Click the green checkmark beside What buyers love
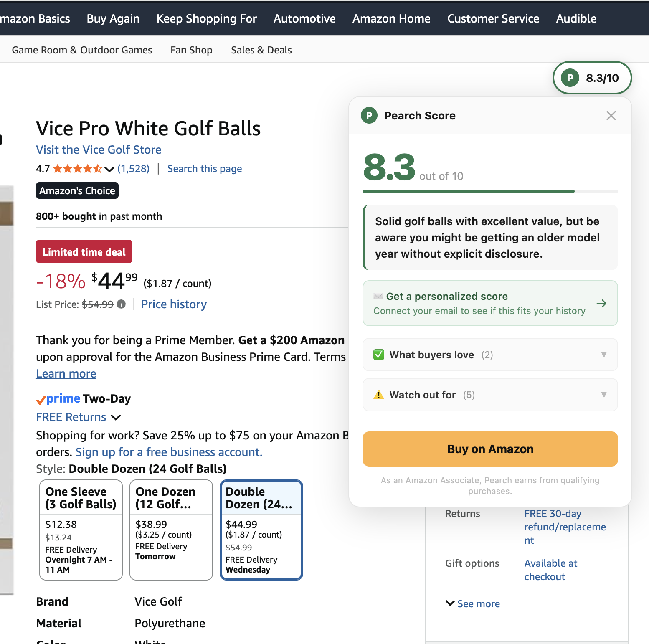Screen dimensions: 649x644 379,355
